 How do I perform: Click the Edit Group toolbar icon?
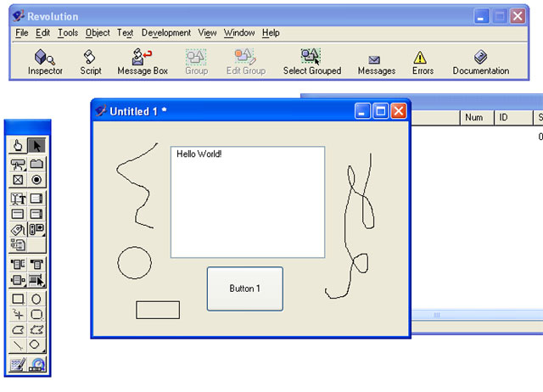pos(246,62)
